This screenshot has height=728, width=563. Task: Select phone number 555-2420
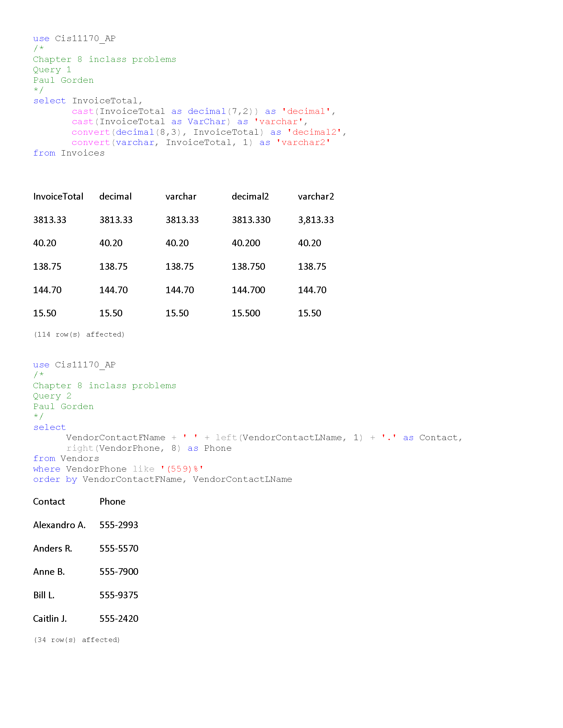(119, 619)
